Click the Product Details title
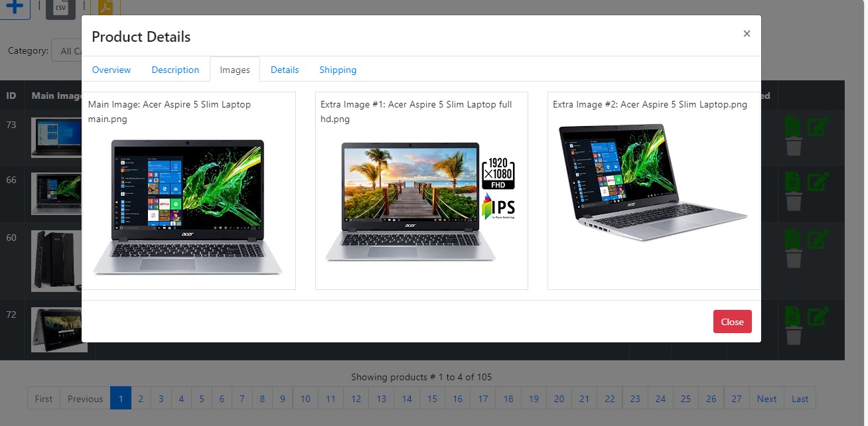Viewport: 868px width, 426px height. (141, 36)
